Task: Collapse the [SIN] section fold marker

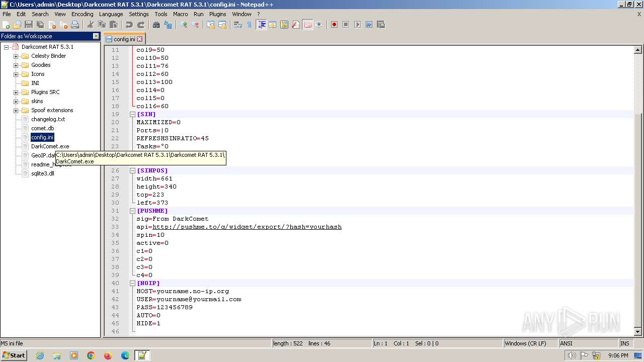Action: tap(132, 114)
